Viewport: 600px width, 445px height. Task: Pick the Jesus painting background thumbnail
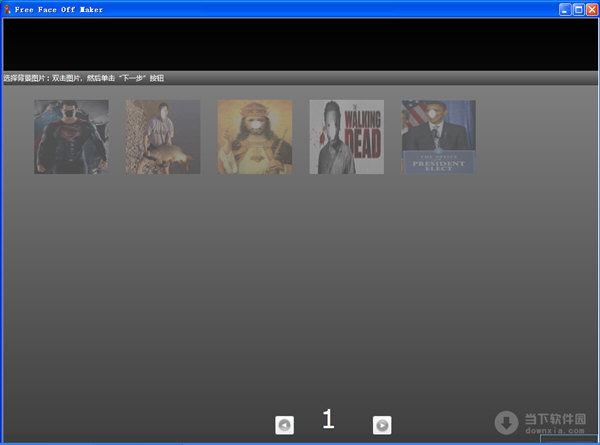pyautogui.click(x=255, y=137)
